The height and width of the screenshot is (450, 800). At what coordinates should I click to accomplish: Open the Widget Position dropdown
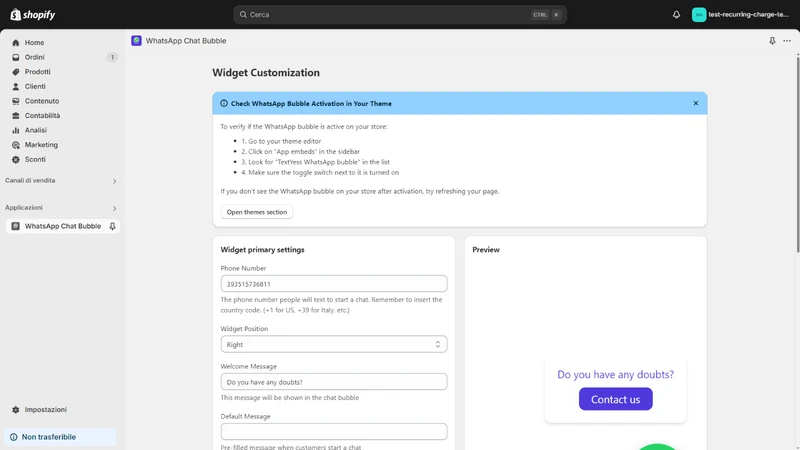334,344
